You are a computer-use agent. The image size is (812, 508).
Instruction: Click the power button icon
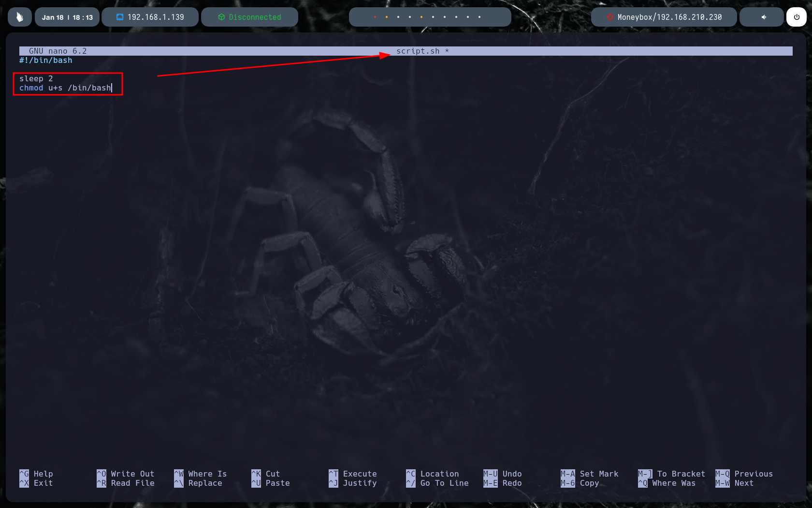[x=797, y=17]
